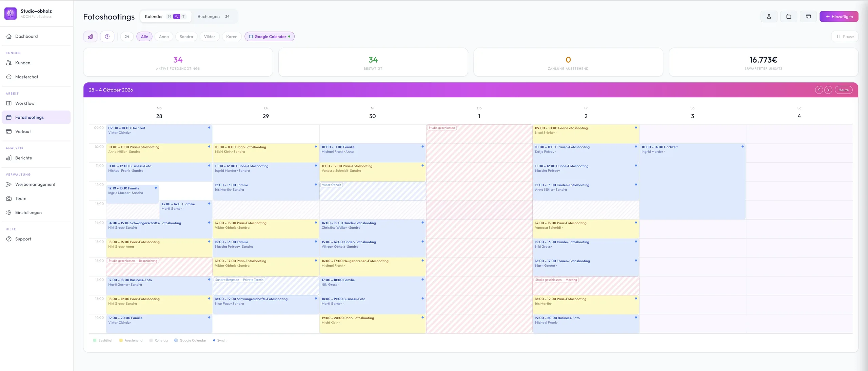Open the Erwarteter Umsatz stat card

763,62
